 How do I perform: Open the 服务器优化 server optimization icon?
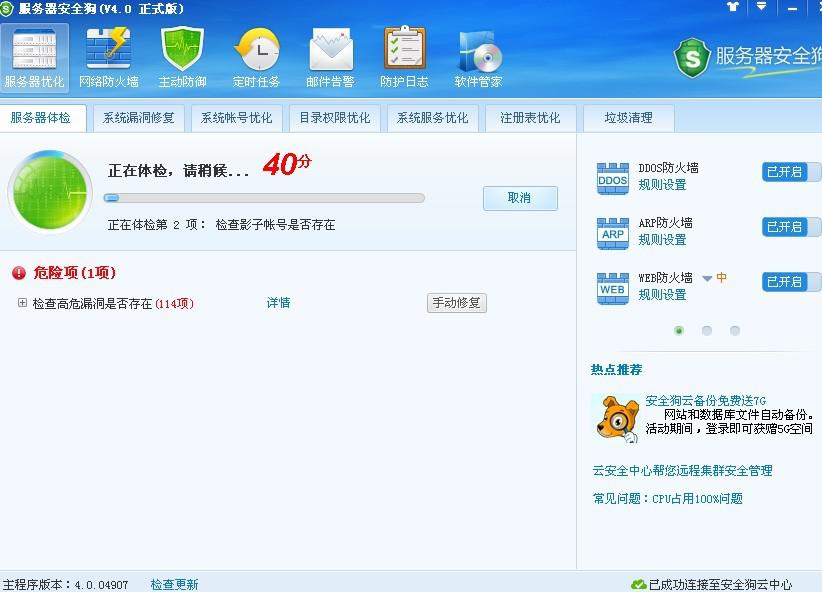[35, 58]
